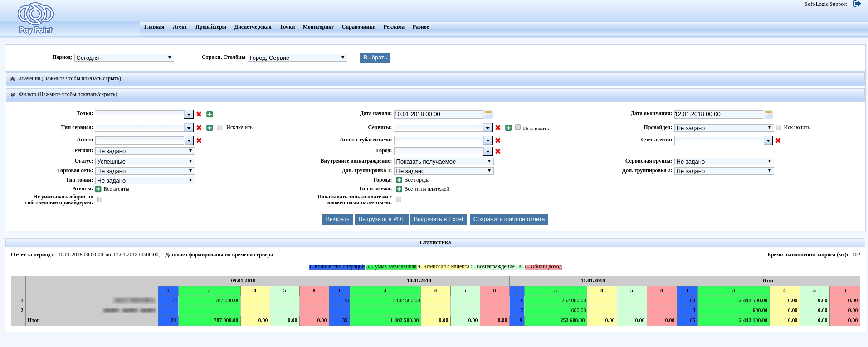Collapse the Значения section
The image size is (868, 347).
click(435, 79)
